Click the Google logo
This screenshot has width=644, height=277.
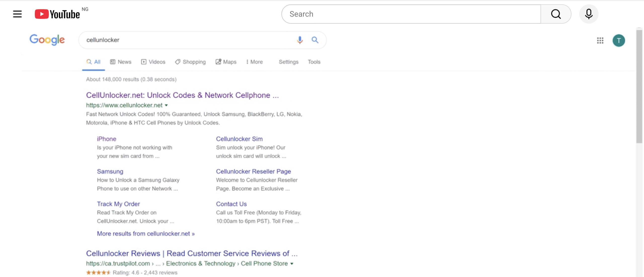point(47,40)
